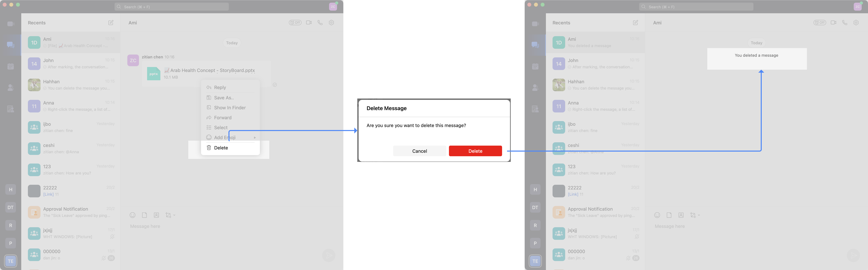Click Select checklist icon in context menu
Image resolution: width=868 pixels, height=270 pixels.
(209, 128)
